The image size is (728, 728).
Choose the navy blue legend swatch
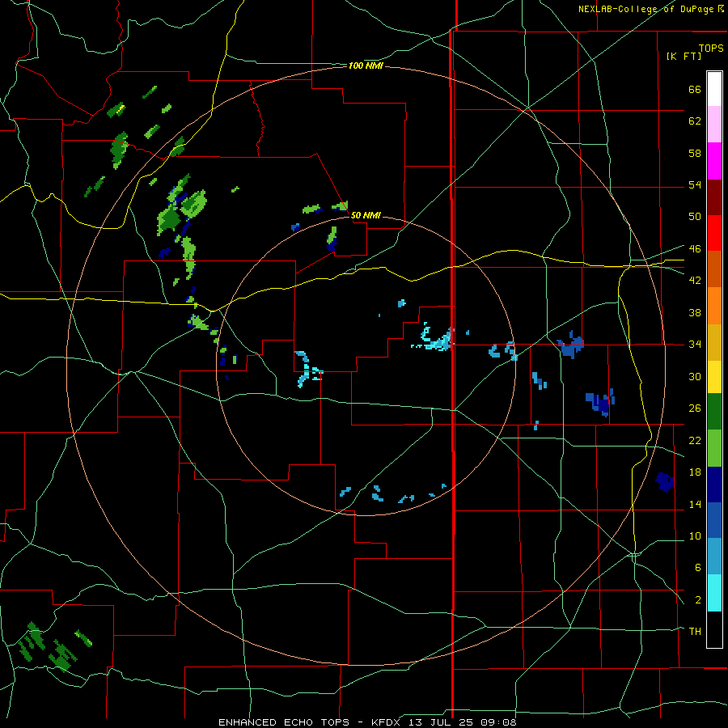pos(714,485)
